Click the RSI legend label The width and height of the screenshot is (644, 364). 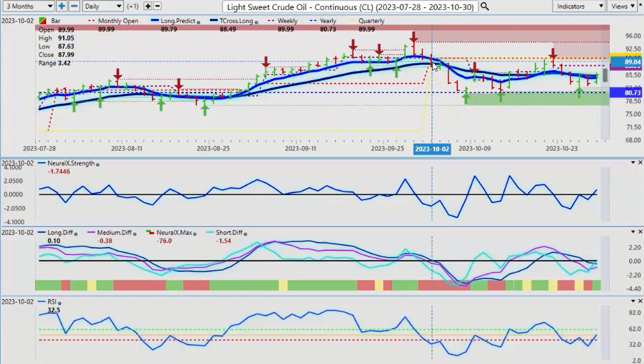[52, 302]
